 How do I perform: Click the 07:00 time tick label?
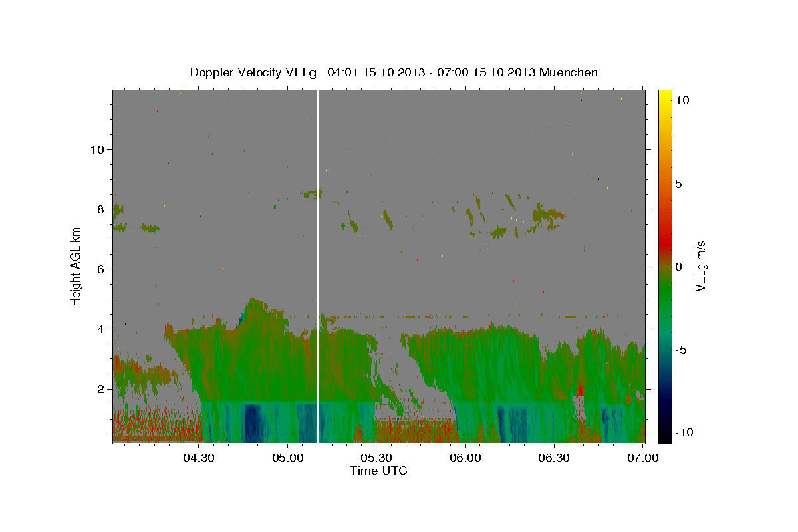(x=642, y=458)
